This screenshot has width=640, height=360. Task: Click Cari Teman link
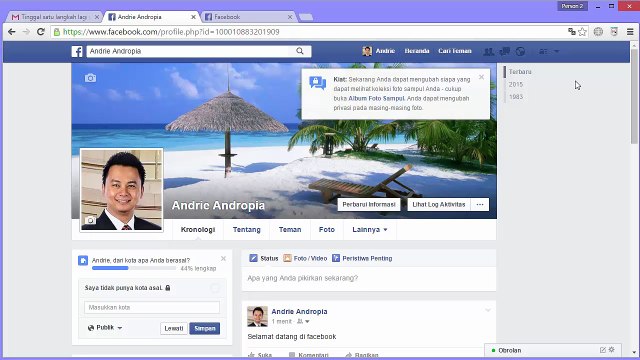[x=455, y=51]
